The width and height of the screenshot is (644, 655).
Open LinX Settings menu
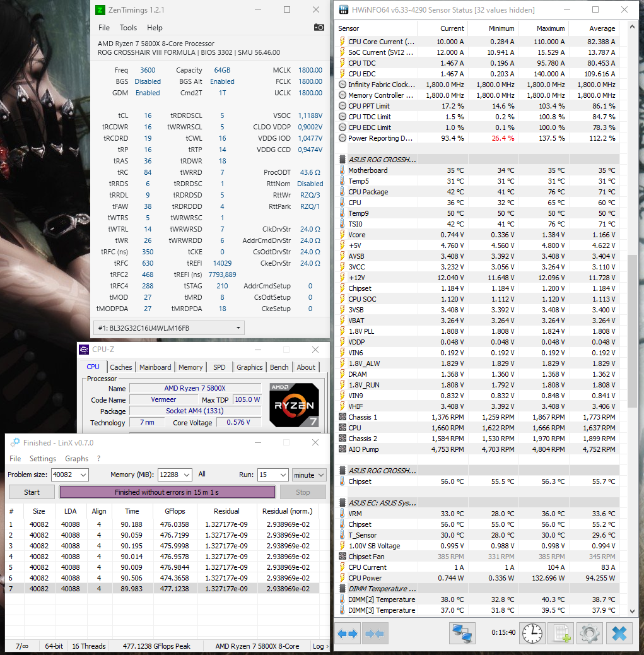click(43, 459)
